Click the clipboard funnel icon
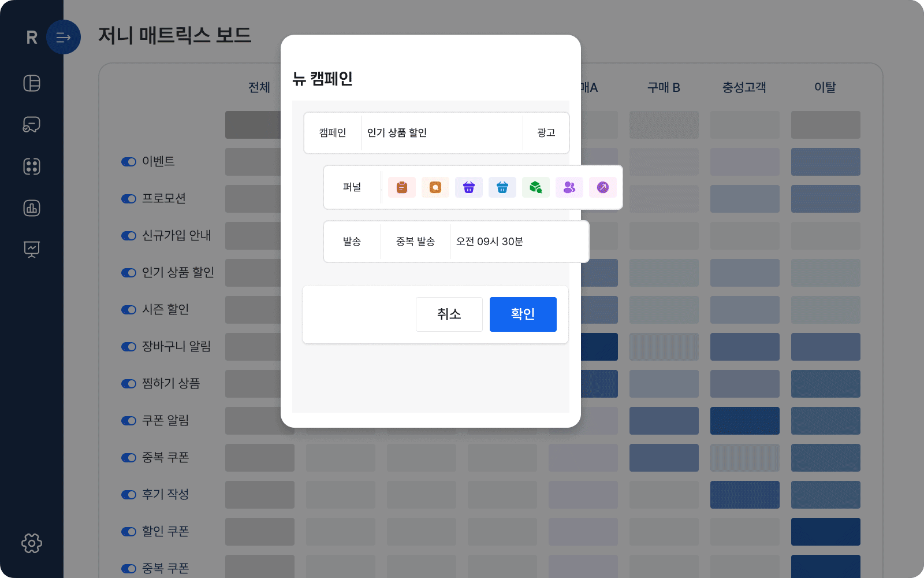This screenshot has width=924, height=578. click(401, 187)
